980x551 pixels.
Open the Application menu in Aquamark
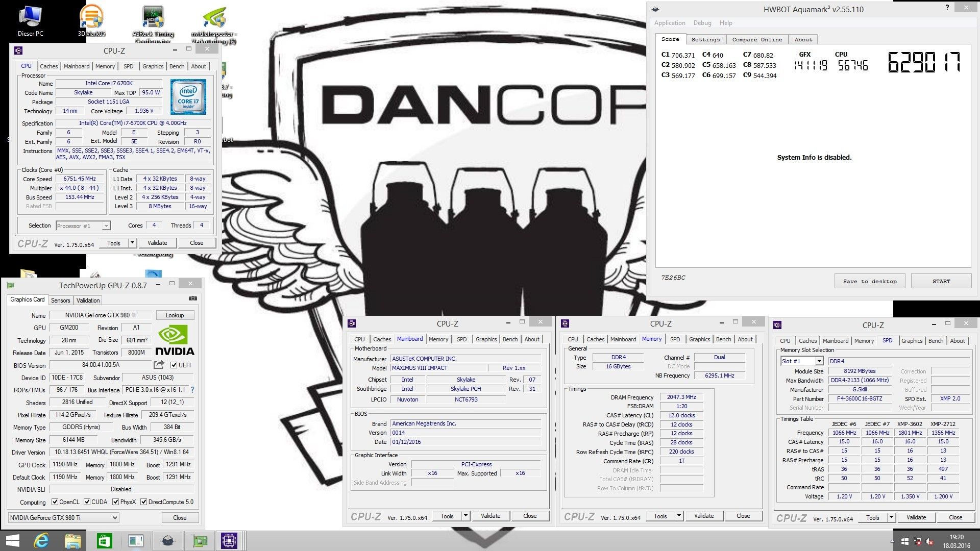(x=670, y=23)
